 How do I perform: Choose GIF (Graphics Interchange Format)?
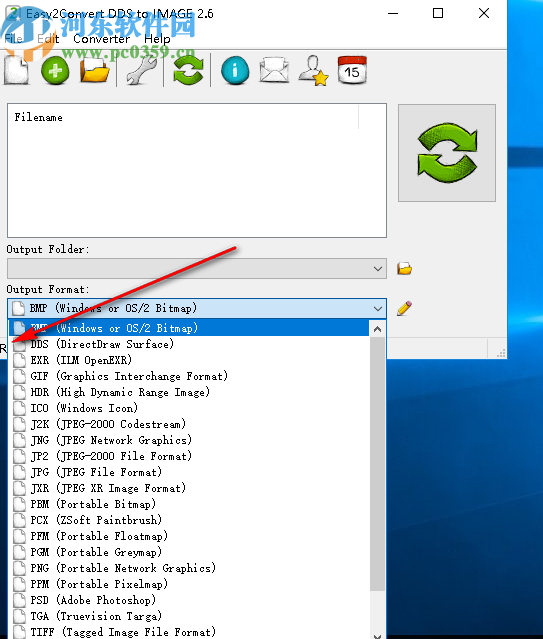point(189,376)
